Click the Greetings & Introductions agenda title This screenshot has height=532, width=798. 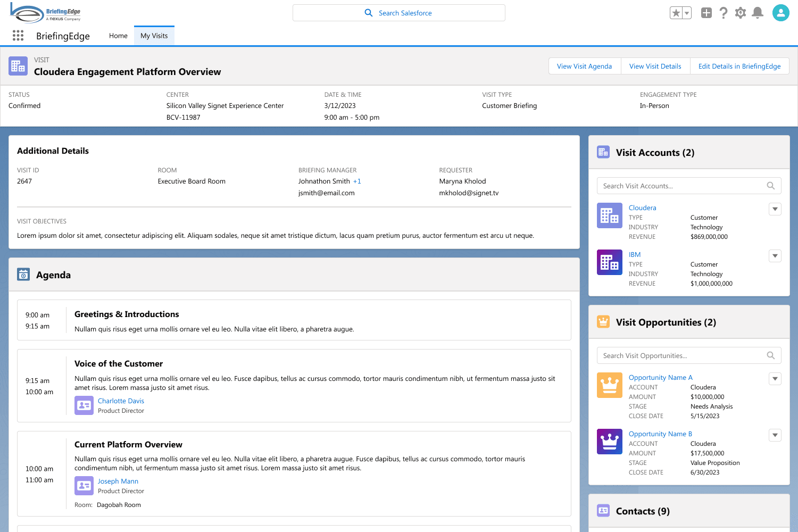[x=127, y=314]
